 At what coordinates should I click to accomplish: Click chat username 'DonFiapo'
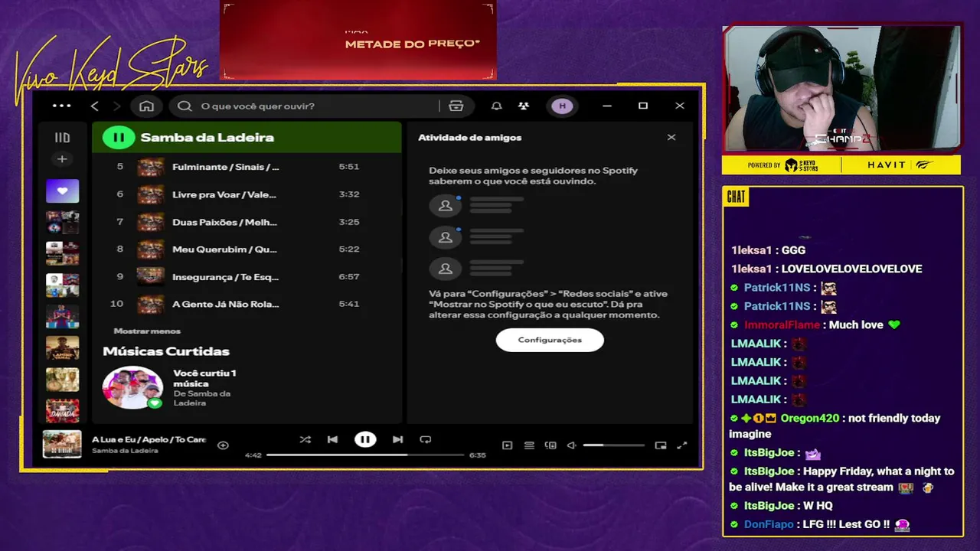[x=769, y=524]
